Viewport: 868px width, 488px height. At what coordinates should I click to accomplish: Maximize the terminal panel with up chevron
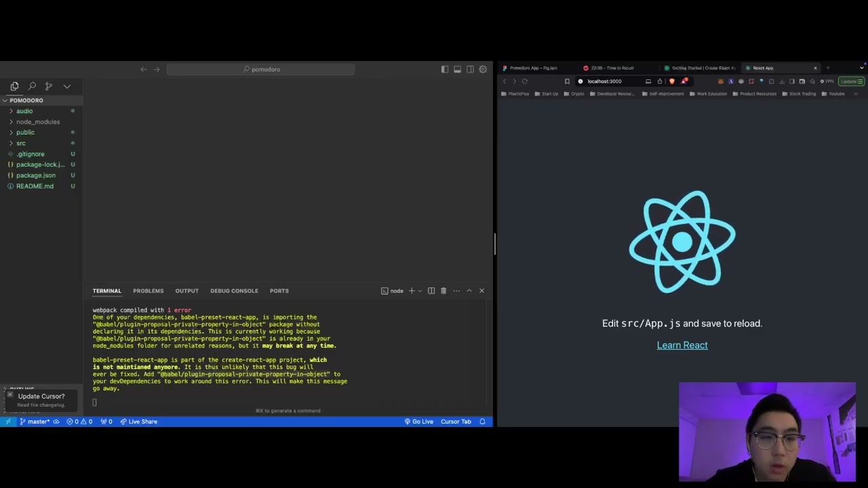tap(469, 291)
